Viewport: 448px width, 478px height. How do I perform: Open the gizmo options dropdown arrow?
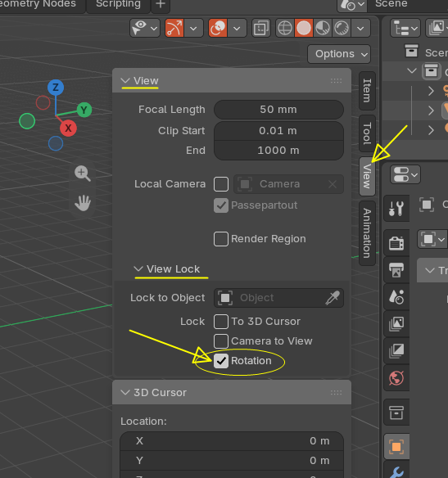(x=193, y=28)
